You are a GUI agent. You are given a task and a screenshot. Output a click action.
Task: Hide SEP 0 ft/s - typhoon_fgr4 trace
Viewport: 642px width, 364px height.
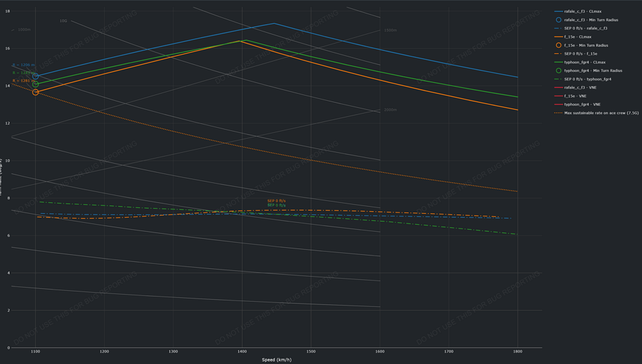point(587,79)
